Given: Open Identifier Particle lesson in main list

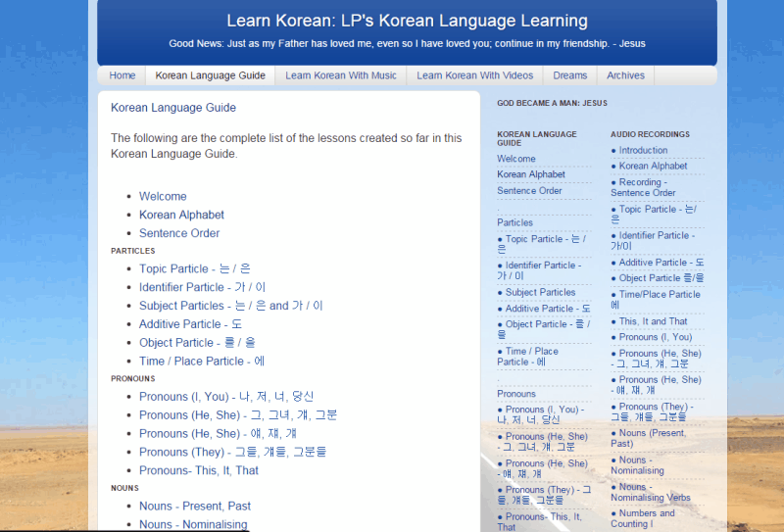Looking at the screenshot, I should pos(202,287).
